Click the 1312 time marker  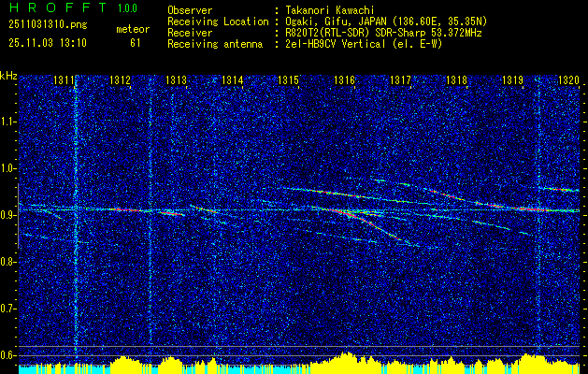pyautogui.click(x=120, y=80)
